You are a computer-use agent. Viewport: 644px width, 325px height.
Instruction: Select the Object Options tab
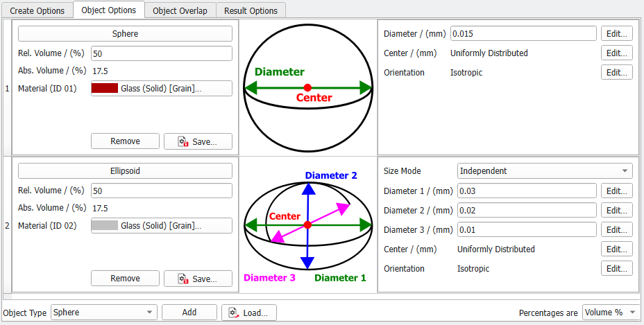(x=109, y=10)
